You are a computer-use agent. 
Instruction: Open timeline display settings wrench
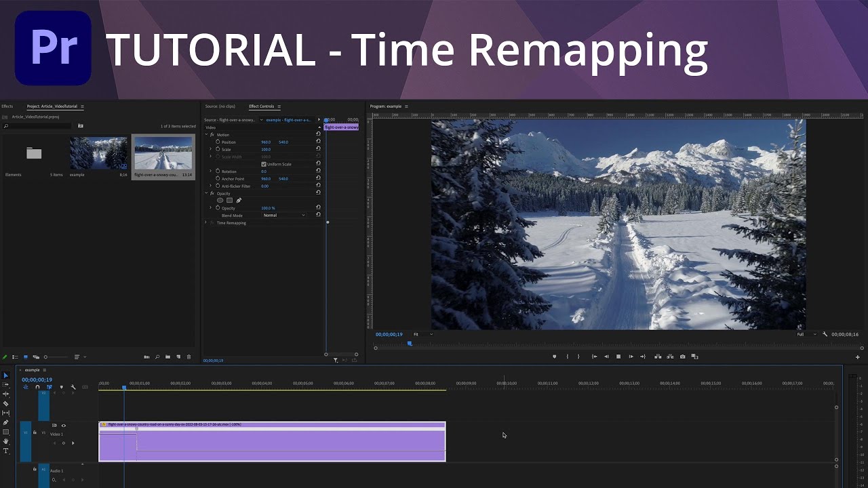[73, 387]
